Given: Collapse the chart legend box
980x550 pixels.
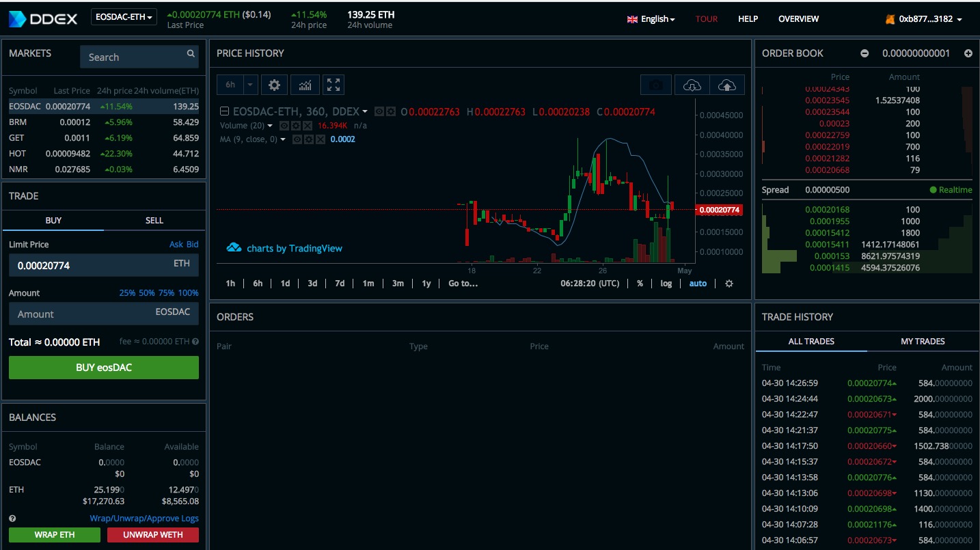Looking at the screenshot, I should click(224, 111).
